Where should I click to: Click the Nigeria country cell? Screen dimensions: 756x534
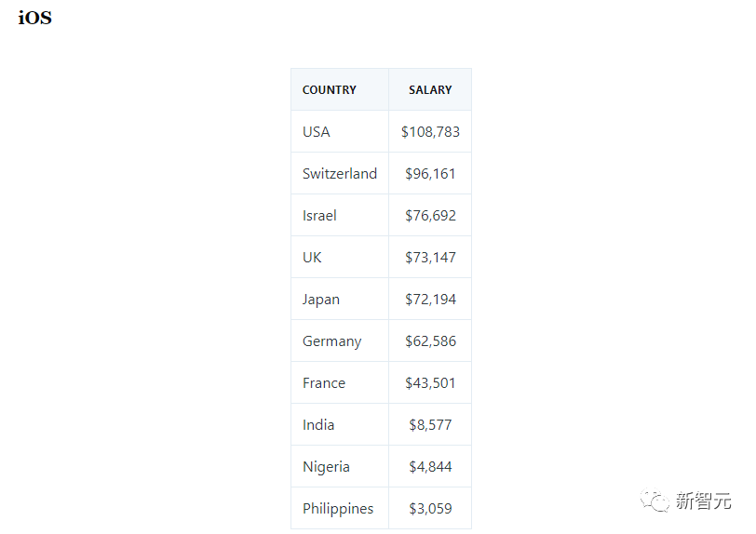coord(326,467)
